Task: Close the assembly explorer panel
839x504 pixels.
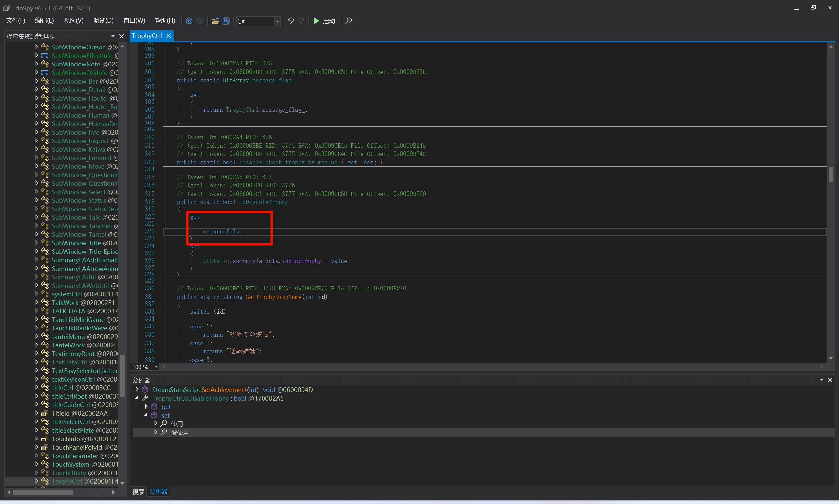Action: [121, 36]
